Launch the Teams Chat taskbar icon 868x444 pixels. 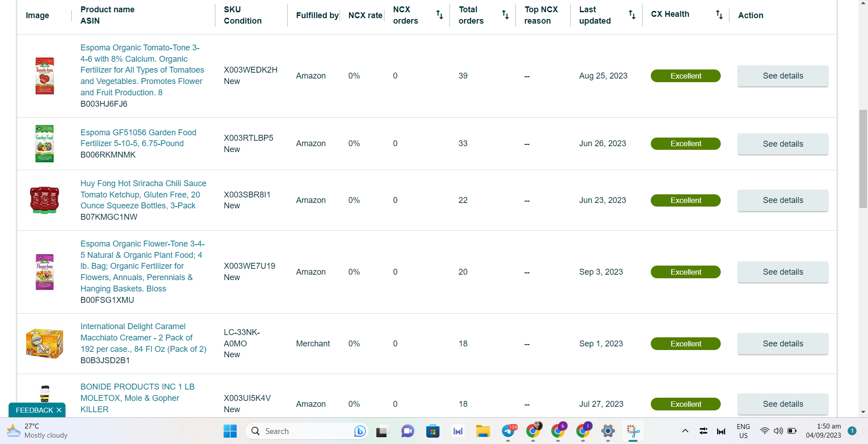tap(408, 431)
